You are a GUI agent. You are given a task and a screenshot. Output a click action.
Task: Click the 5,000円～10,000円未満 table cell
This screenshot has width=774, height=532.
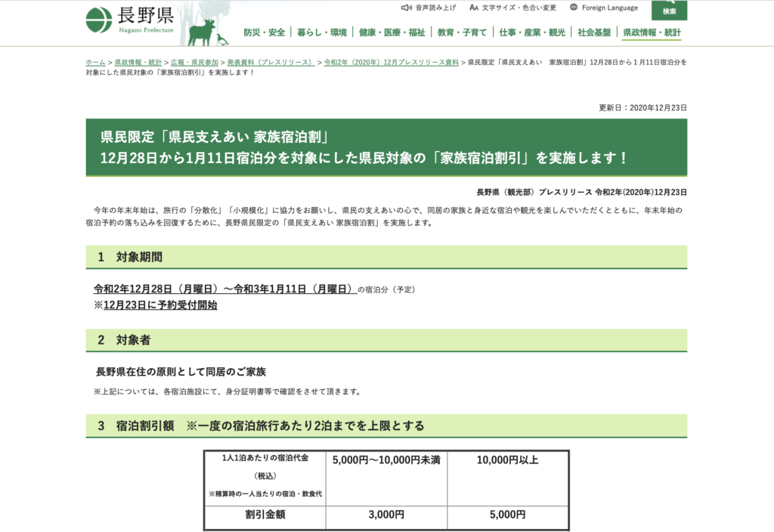[x=386, y=478]
